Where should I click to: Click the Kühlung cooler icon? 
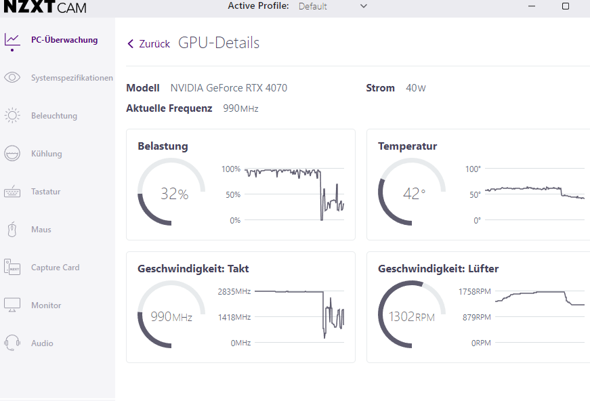[12, 153]
